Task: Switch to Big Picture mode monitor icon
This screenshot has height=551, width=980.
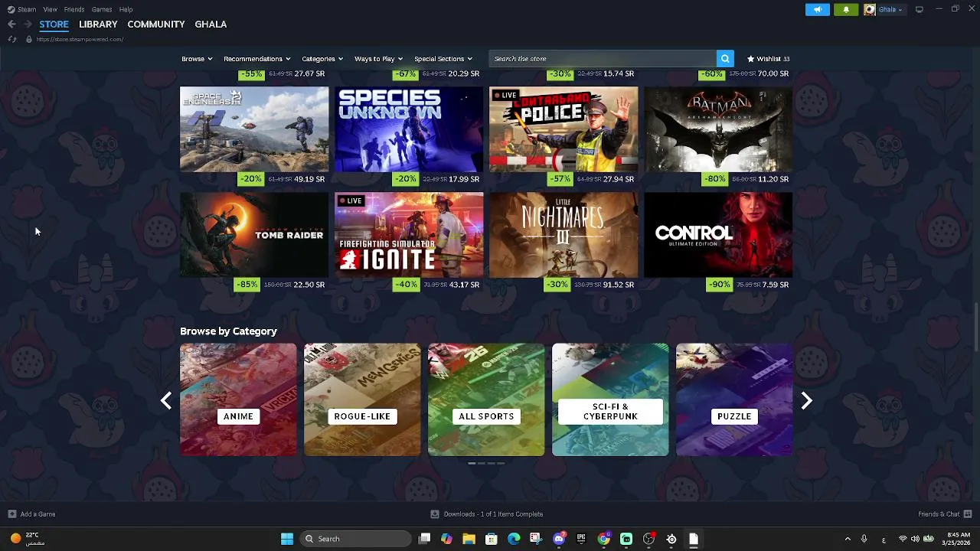Action: coord(919,9)
